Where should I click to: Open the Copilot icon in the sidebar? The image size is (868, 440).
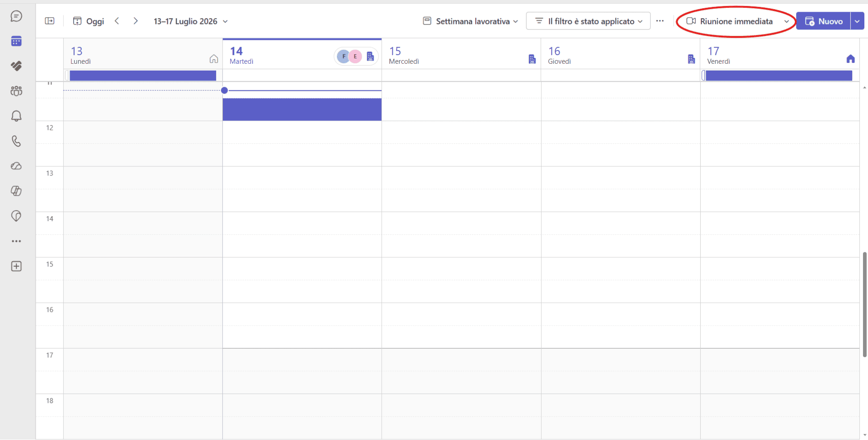pos(16,191)
